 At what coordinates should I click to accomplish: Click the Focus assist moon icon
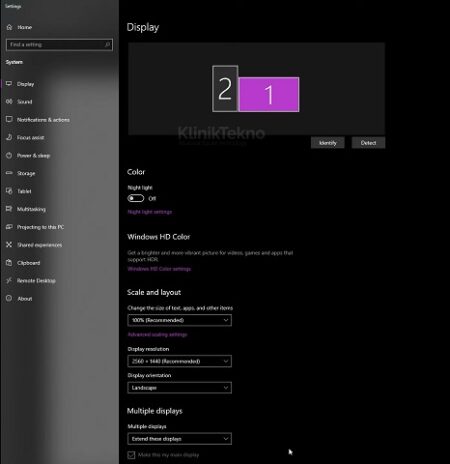[x=9, y=137]
